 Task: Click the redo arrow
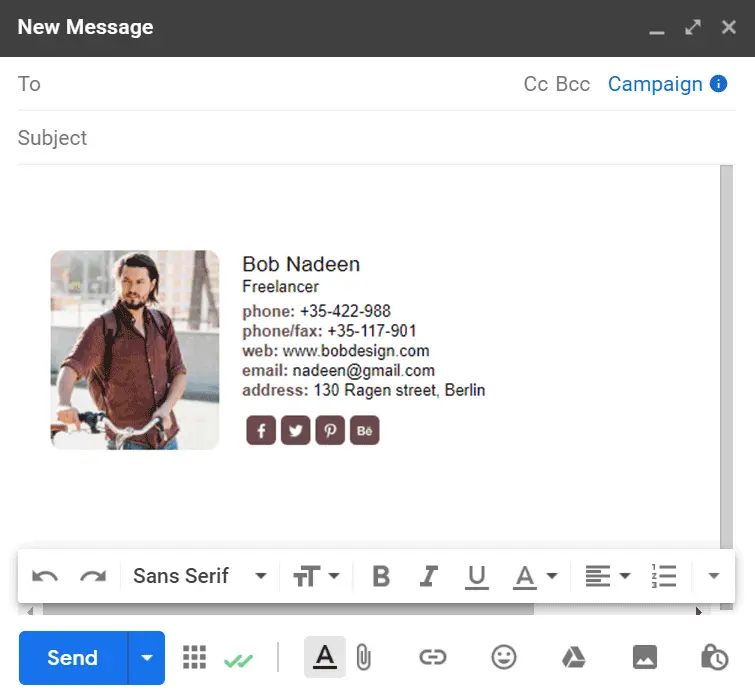pyautogui.click(x=93, y=576)
